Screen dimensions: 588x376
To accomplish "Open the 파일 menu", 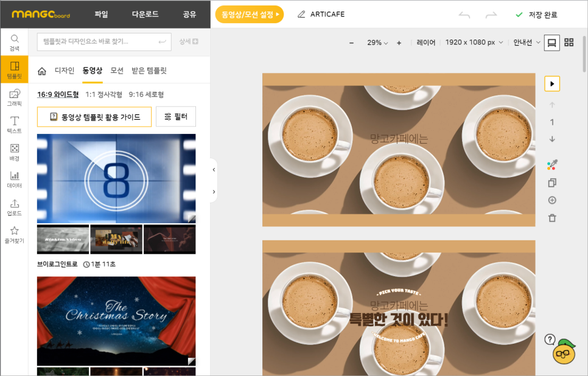I will 101,14.
